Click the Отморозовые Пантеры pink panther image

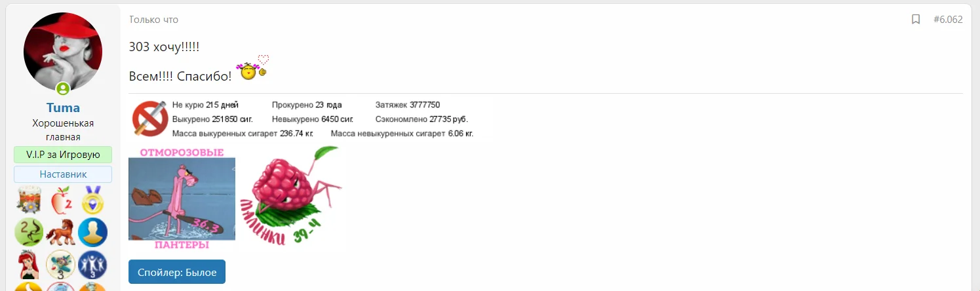click(x=182, y=199)
